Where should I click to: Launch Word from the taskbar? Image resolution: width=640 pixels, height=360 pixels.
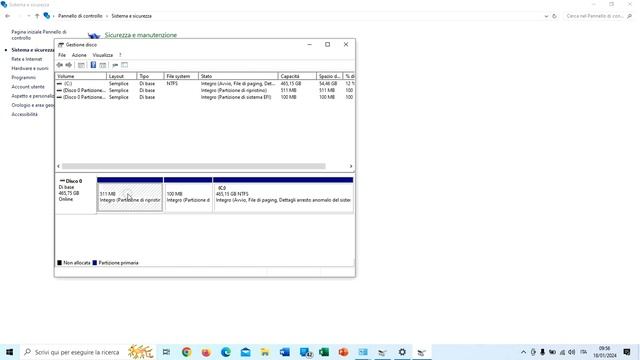pos(284,352)
